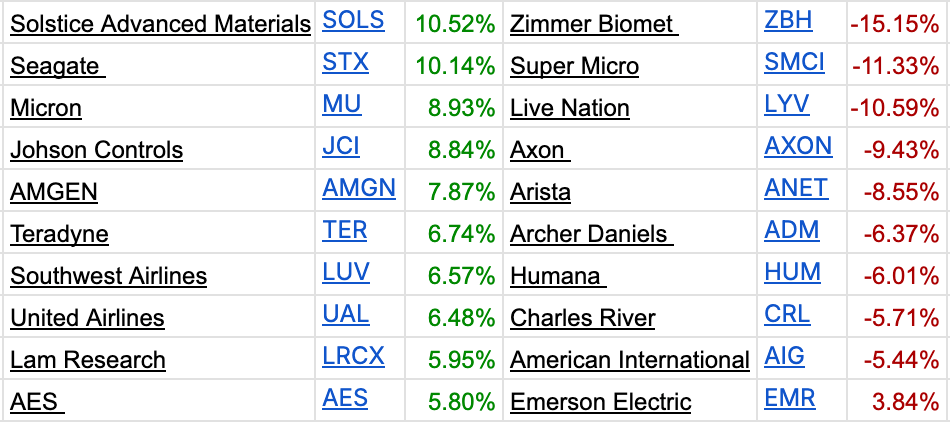Click the Zimmer Biomet company name
Screen dimensions: 950x422
594,24
